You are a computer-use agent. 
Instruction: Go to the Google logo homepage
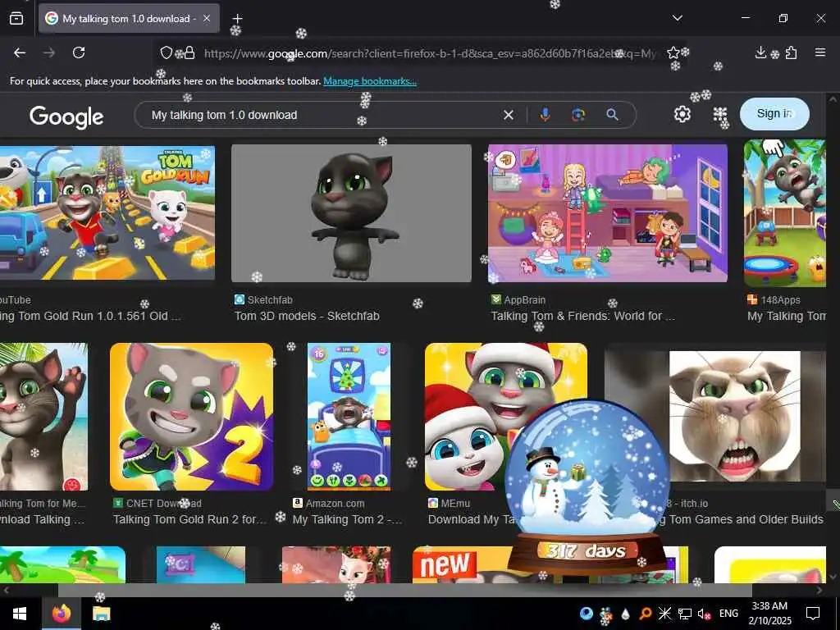[66, 116]
